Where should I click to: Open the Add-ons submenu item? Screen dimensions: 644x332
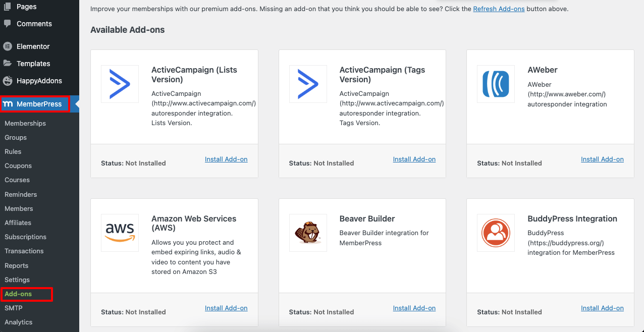tap(18, 294)
